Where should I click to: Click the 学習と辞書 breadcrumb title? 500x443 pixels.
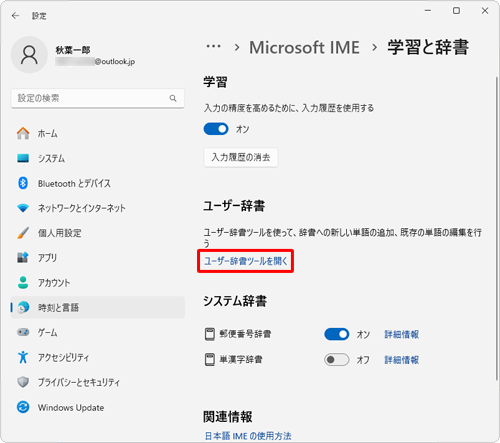point(428,47)
